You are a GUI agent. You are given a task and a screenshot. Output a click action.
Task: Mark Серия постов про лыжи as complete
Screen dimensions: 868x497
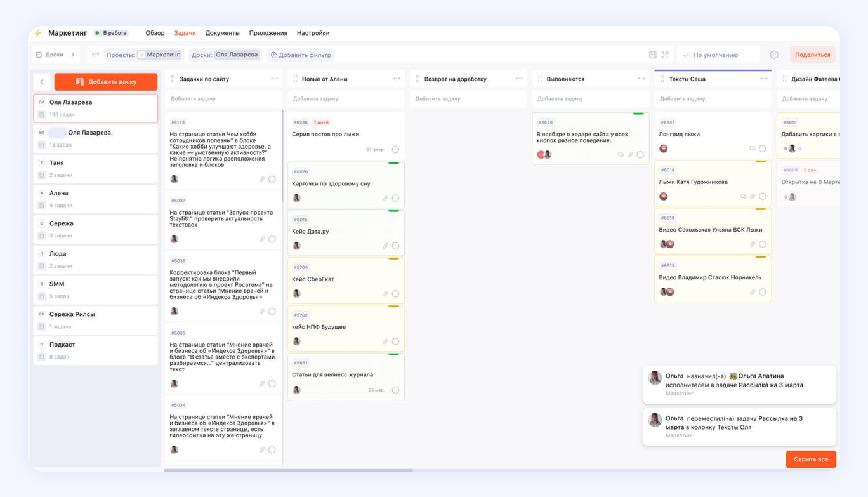pos(395,150)
